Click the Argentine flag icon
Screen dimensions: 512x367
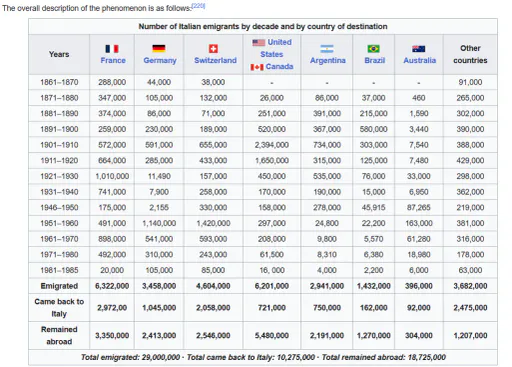tap(327, 49)
